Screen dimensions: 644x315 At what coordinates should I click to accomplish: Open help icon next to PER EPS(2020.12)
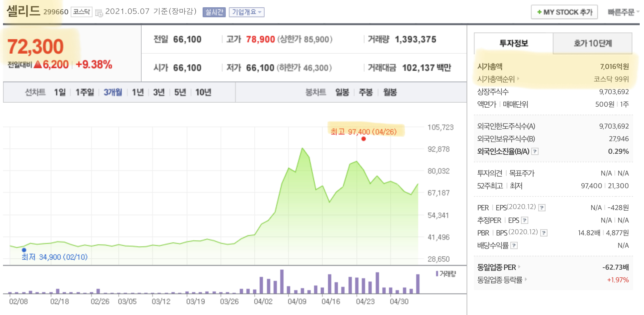tap(542, 208)
